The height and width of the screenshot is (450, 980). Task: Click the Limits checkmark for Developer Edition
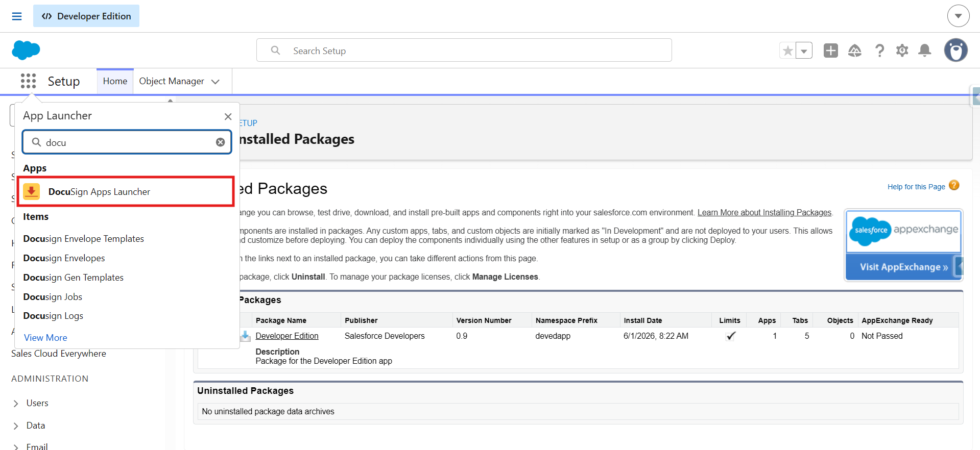click(731, 336)
